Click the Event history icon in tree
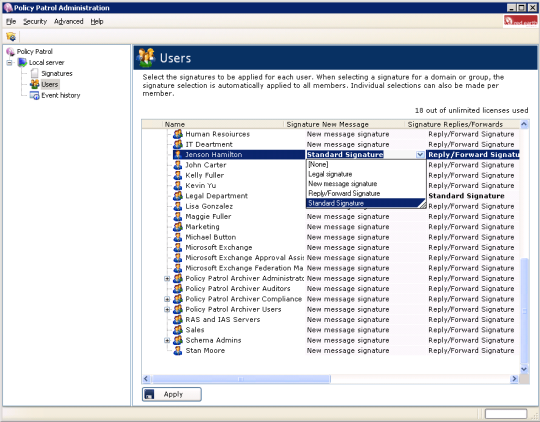 [34, 95]
